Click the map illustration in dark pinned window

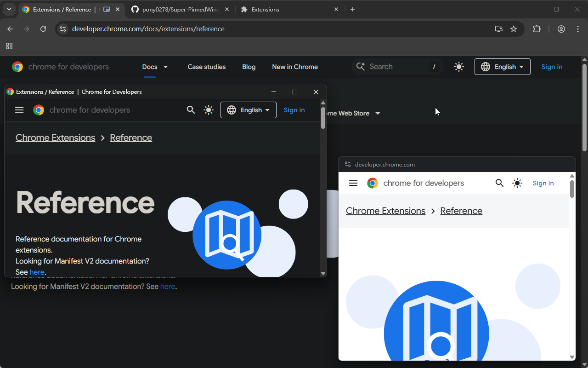pyautogui.click(x=227, y=235)
